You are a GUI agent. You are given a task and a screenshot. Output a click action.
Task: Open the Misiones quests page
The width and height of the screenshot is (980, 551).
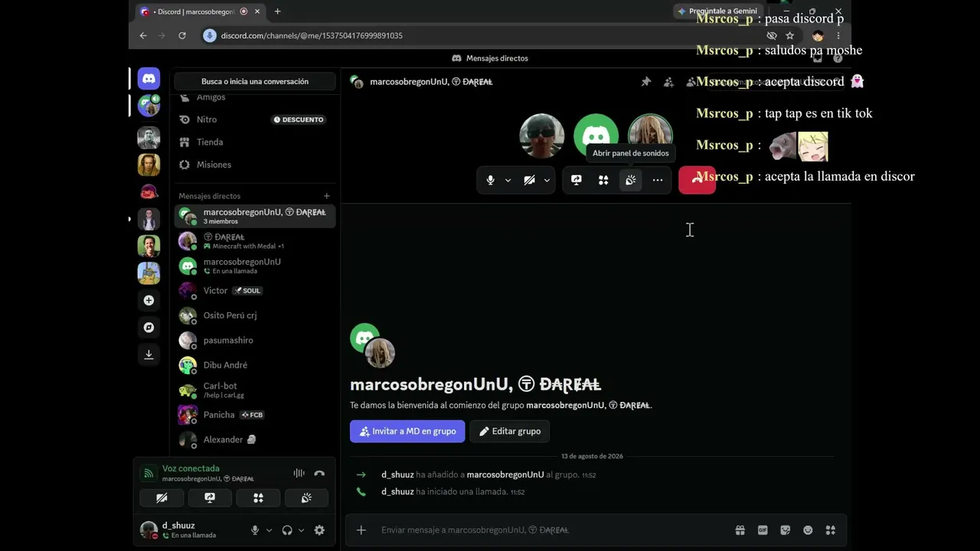pos(255,165)
